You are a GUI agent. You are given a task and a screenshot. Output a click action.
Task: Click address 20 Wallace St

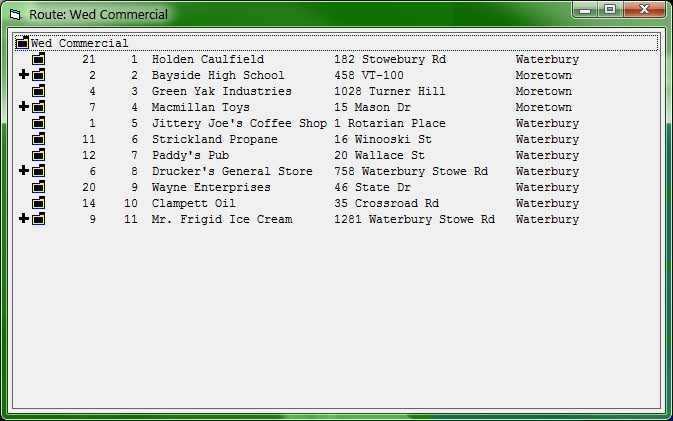[379, 155]
